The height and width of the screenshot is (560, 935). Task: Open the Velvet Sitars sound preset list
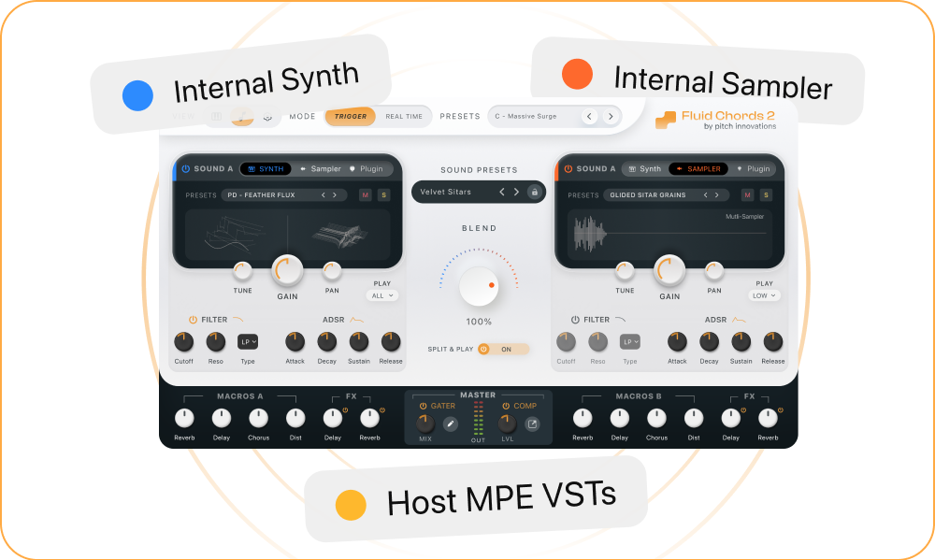(479, 192)
